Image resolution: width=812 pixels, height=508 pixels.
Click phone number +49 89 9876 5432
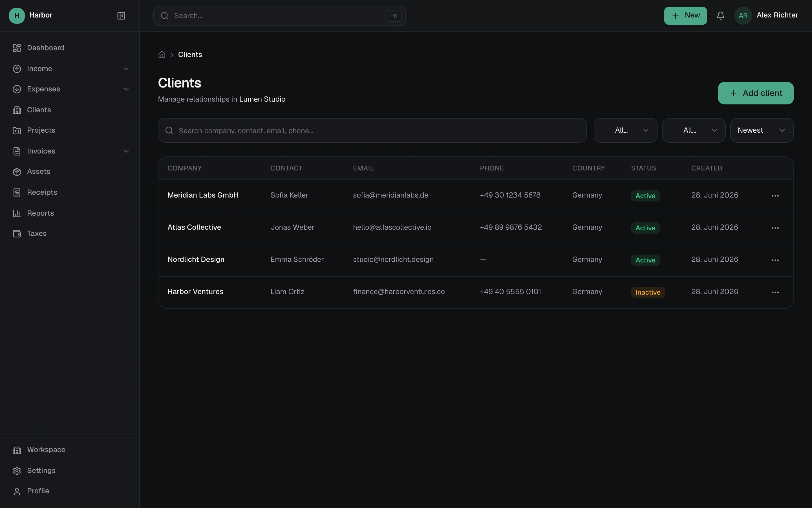pos(511,227)
